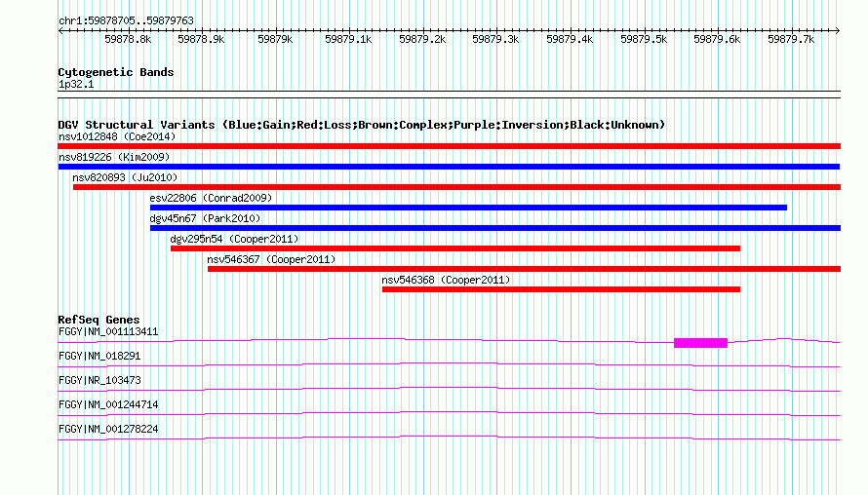The width and height of the screenshot is (868, 495).
Task: Open transcript label FGGY|NM_001244714
Action: coord(108,404)
